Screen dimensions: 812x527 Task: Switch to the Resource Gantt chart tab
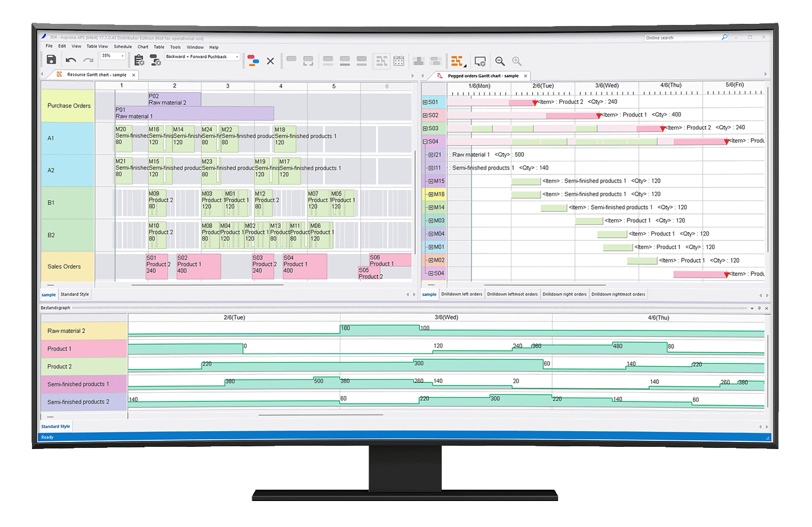(96, 74)
